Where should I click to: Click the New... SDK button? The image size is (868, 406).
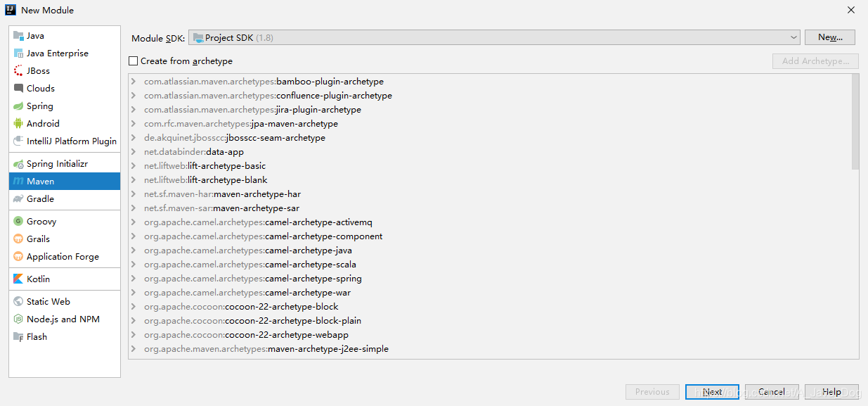[830, 37]
